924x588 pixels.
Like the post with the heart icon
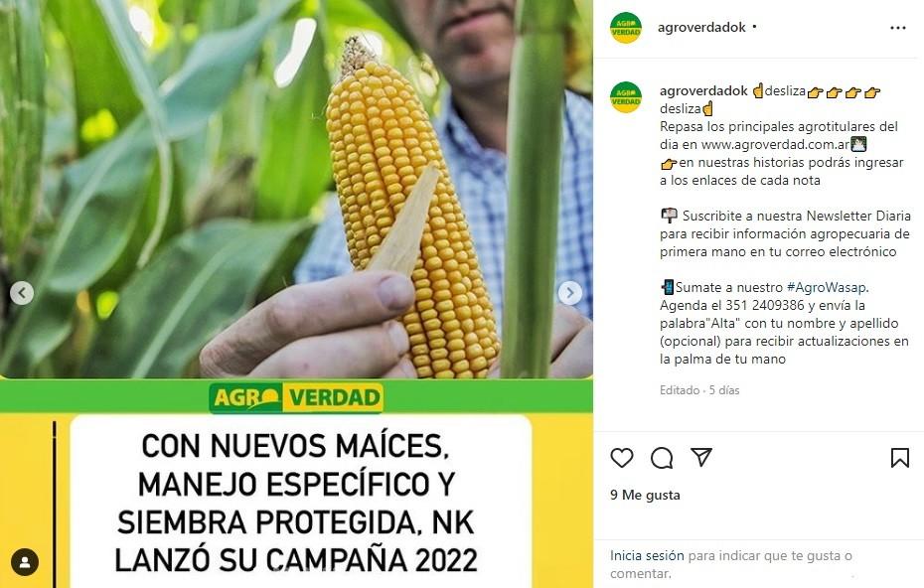click(622, 458)
